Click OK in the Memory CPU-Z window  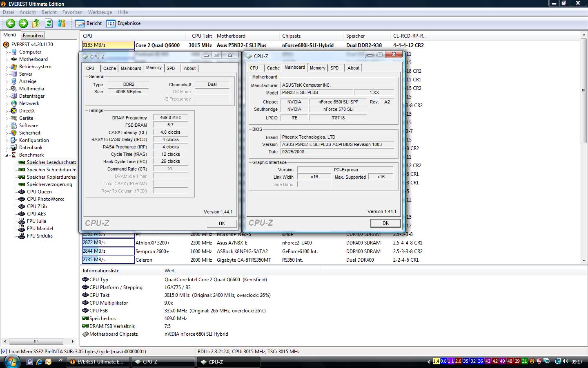222,224
